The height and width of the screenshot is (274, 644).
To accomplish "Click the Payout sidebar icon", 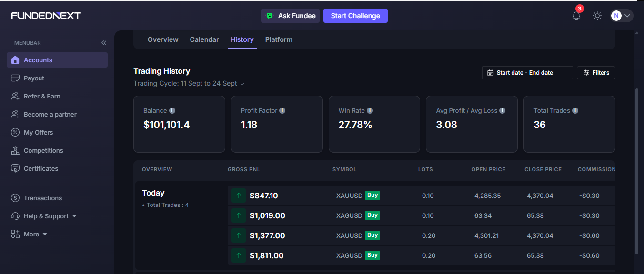I will [x=15, y=78].
